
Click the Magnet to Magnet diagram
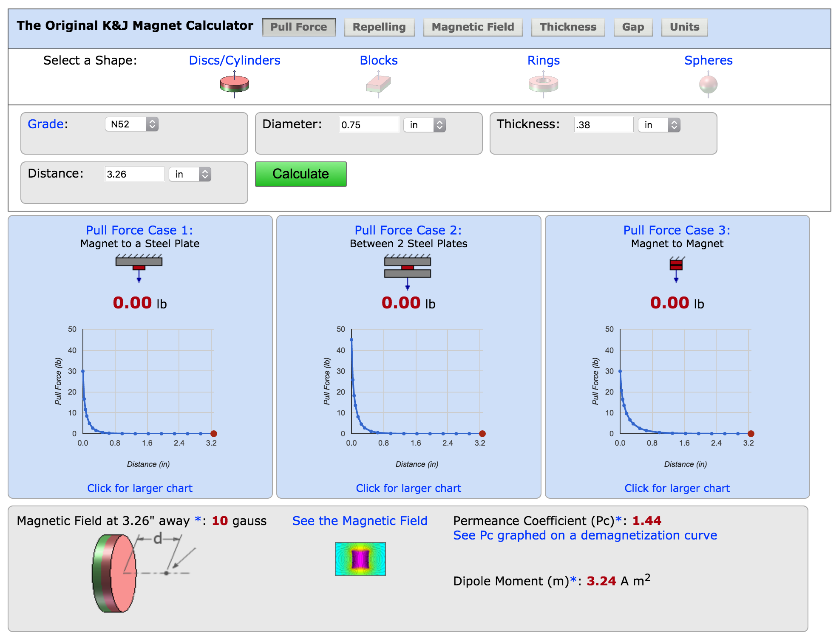676,269
